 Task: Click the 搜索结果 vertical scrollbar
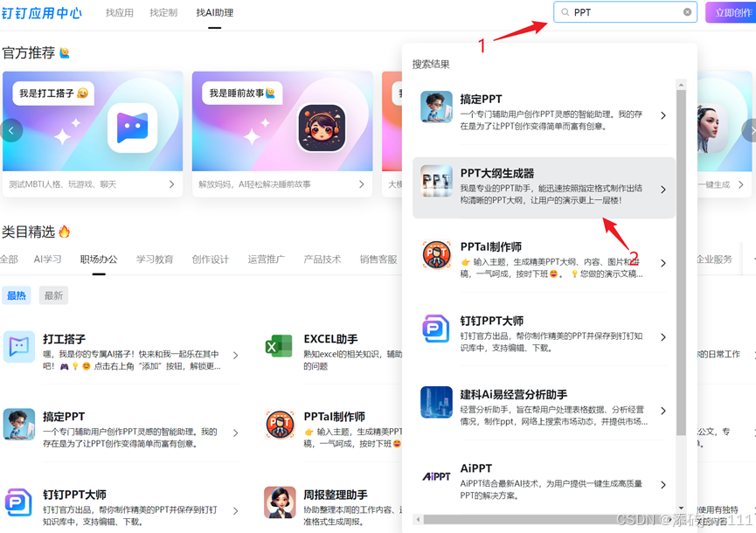681,263
